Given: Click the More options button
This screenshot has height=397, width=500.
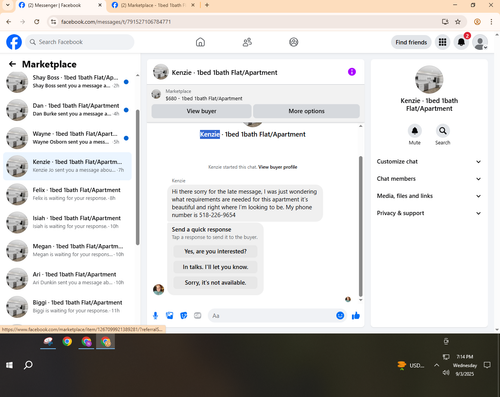Looking at the screenshot, I should point(306,111).
